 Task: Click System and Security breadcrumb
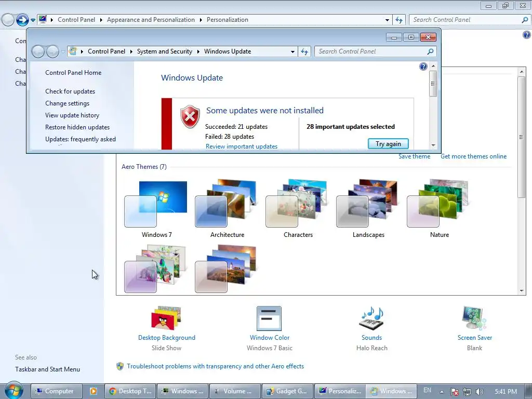165,51
